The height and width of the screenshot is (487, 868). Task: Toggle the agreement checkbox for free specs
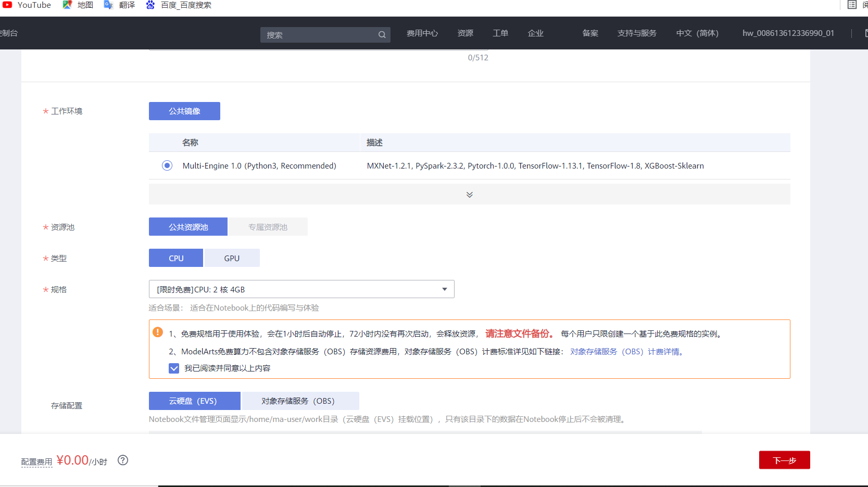coord(174,368)
